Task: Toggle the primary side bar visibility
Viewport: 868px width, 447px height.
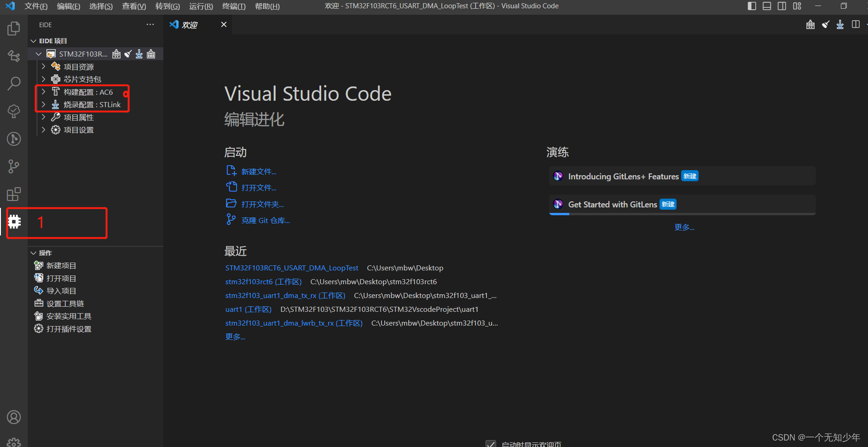Action: (752, 6)
